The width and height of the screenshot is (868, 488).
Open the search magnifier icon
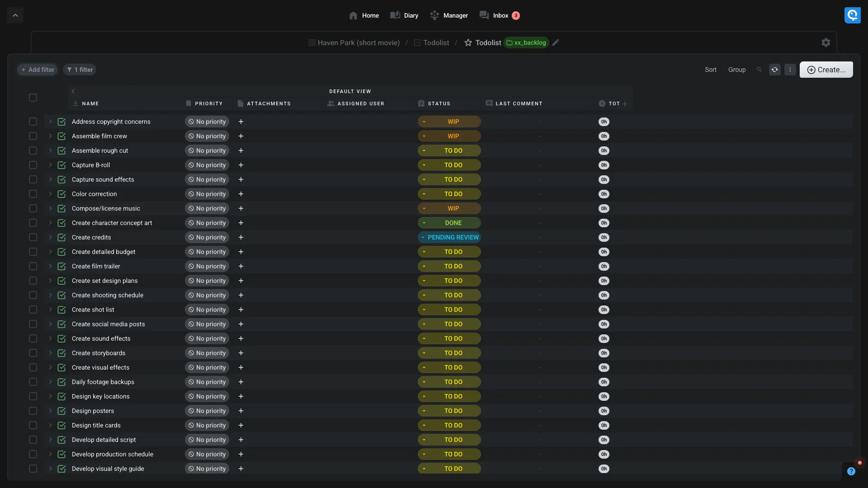[x=759, y=70]
